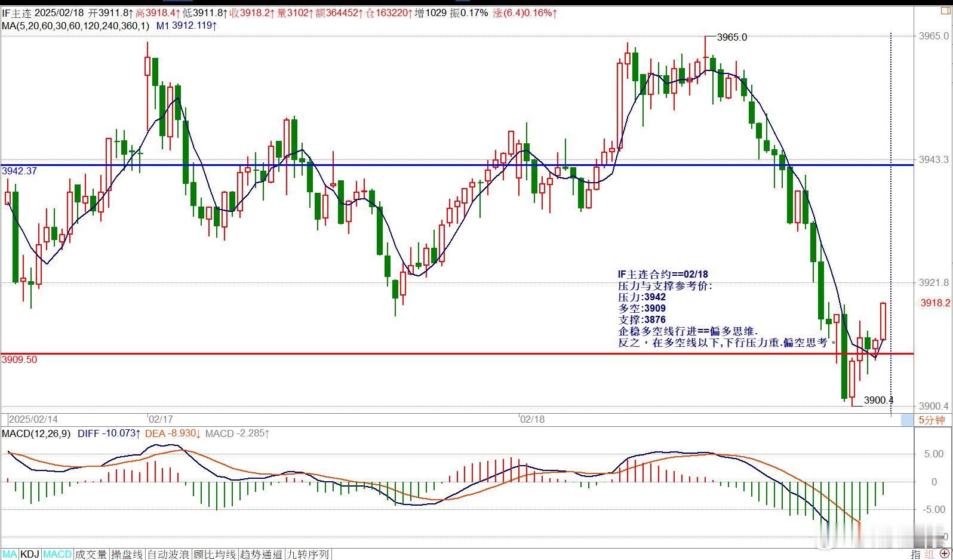Click the blue 3942.37 horizontal line label
Screen dimensions: 953x560
[20, 171]
